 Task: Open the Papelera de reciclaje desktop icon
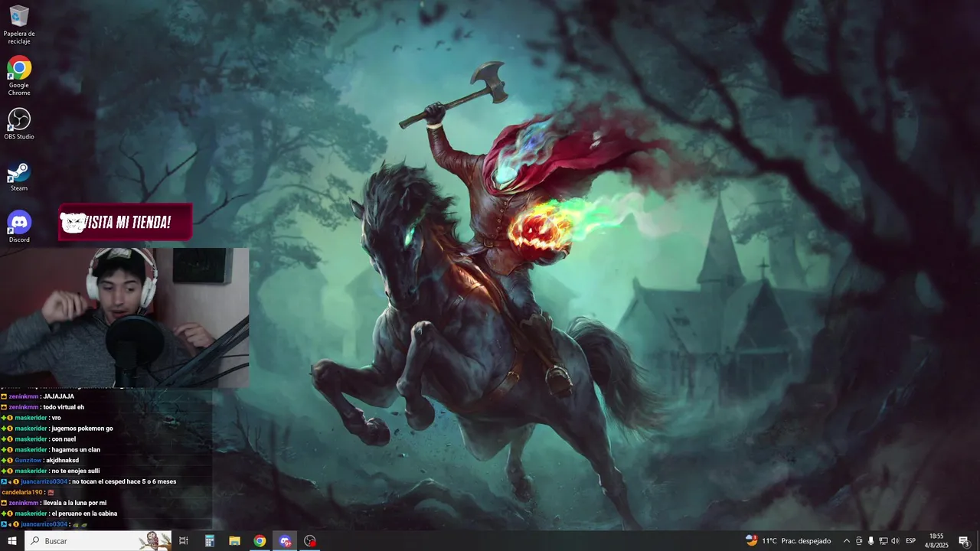[19, 24]
